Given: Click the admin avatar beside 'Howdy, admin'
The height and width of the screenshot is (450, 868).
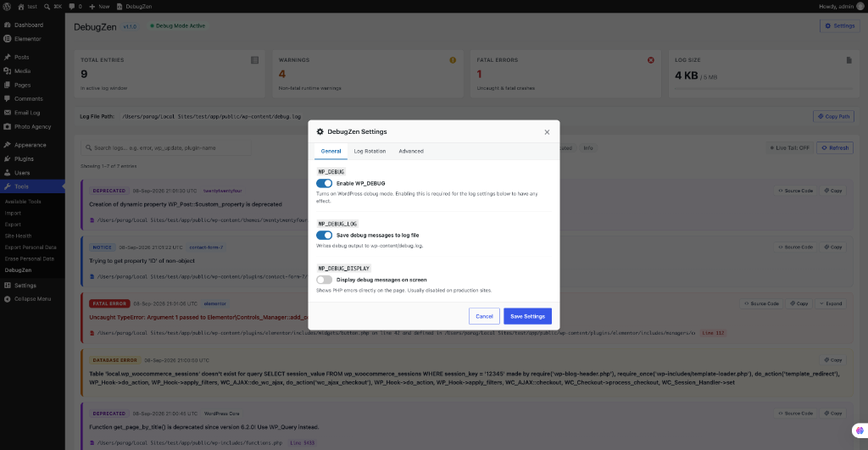Looking at the screenshot, I should click(860, 7).
